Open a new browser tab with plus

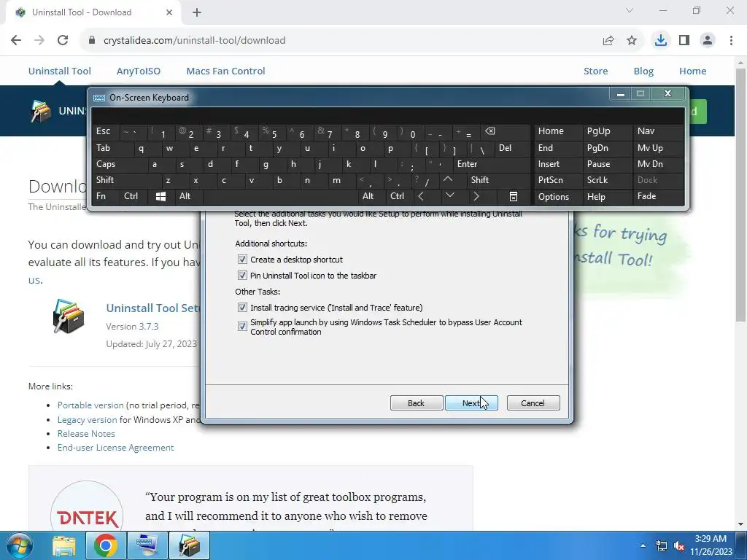(197, 12)
